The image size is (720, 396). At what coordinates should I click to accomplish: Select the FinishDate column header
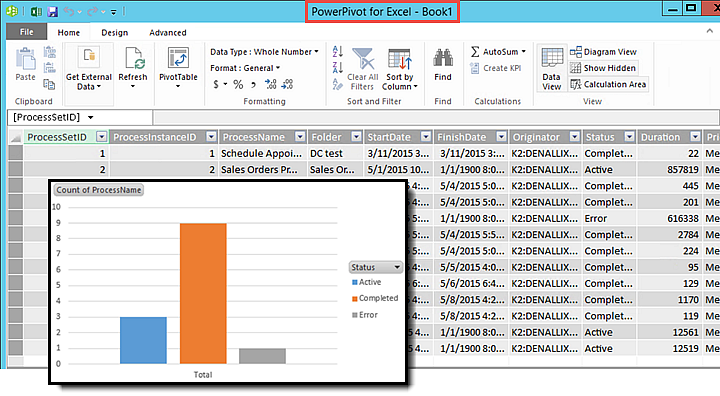pyautogui.click(x=471, y=137)
